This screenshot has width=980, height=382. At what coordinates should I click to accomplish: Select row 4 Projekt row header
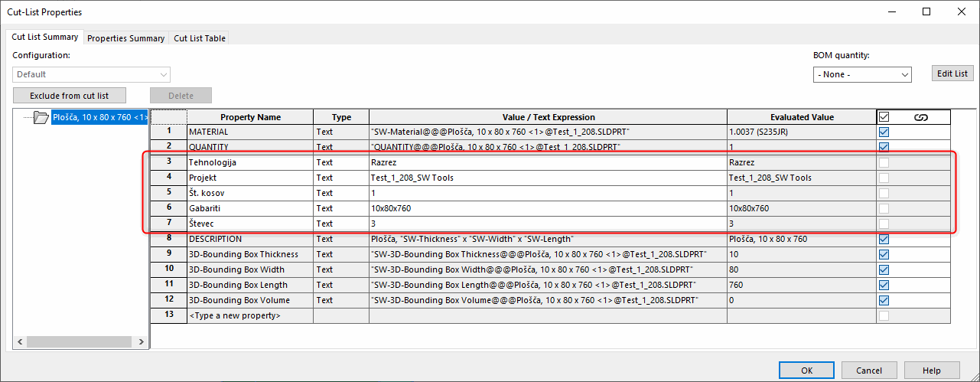[x=168, y=178]
